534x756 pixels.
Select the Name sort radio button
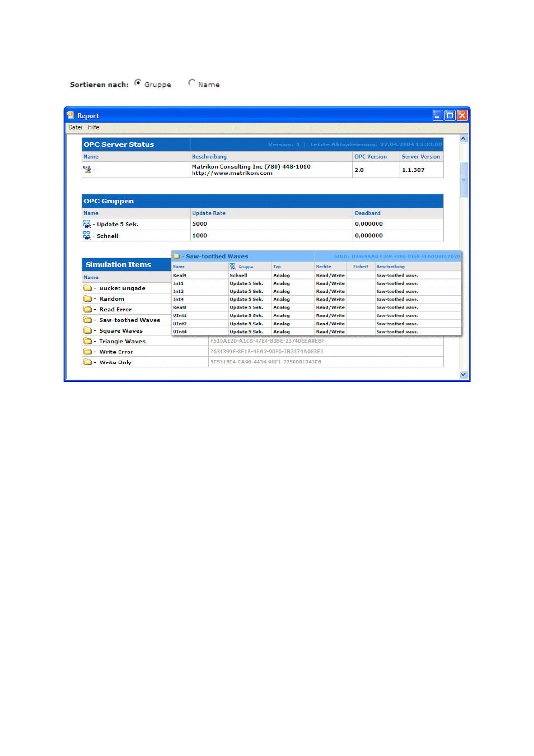pos(191,83)
